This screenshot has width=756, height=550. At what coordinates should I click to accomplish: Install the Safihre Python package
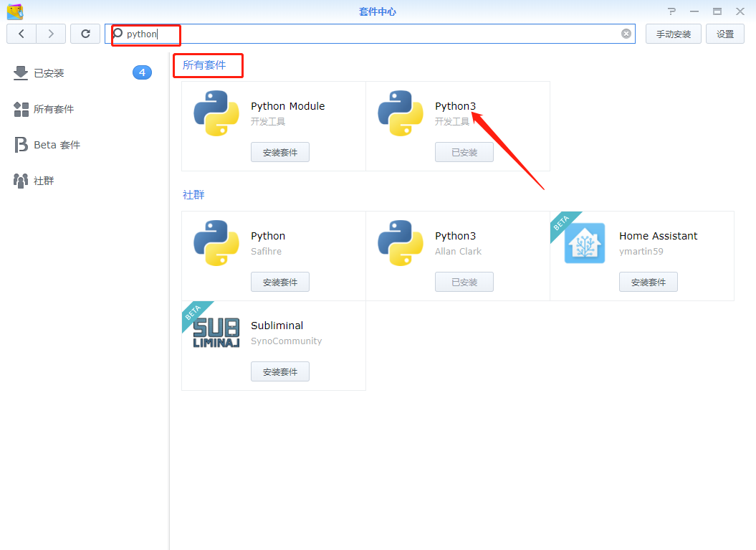279,282
